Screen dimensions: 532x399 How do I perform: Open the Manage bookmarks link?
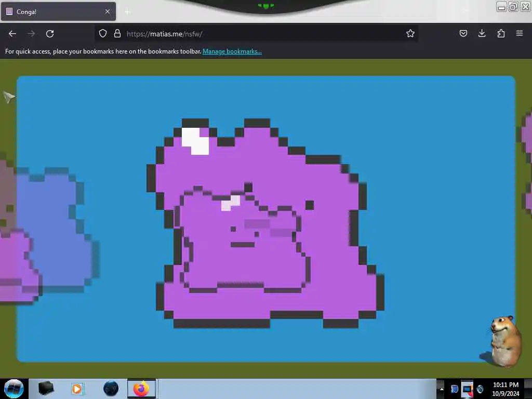coord(232,51)
